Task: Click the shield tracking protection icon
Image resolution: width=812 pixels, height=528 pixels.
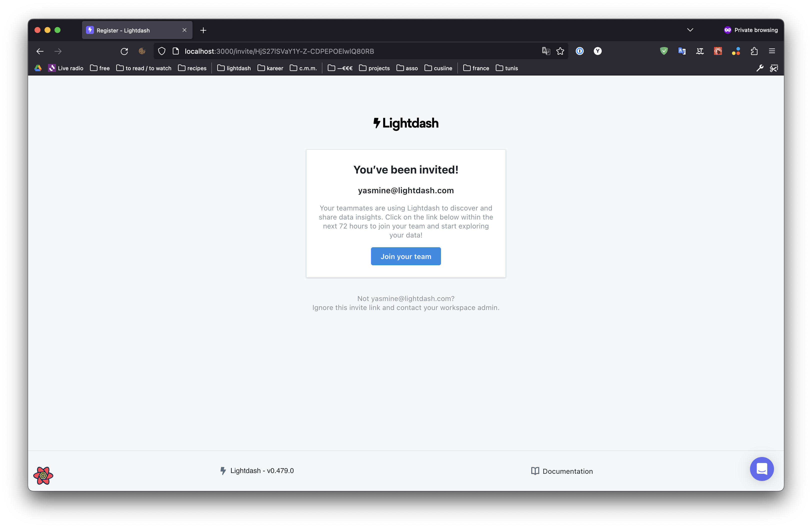Action: coord(161,51)
